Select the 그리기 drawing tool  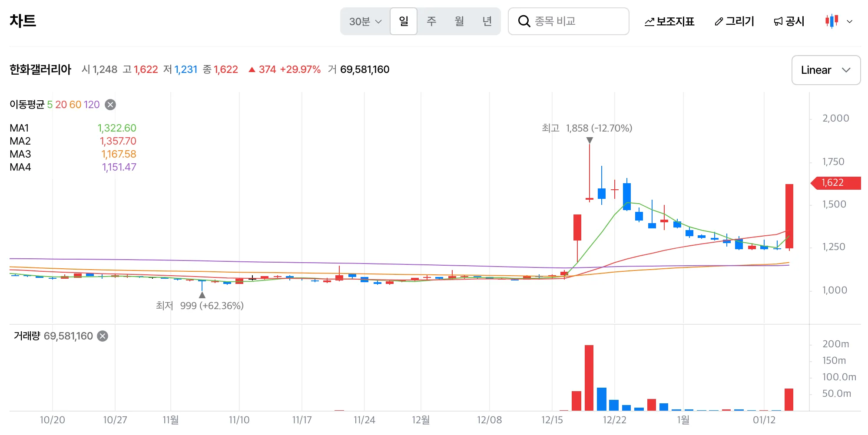tap(735, 21)
